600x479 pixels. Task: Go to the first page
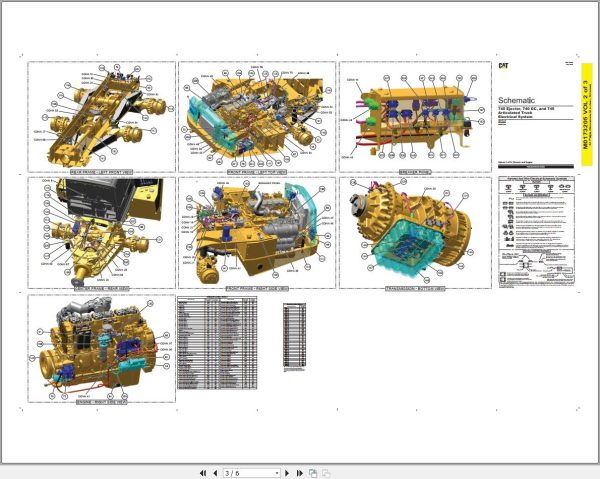203,473
